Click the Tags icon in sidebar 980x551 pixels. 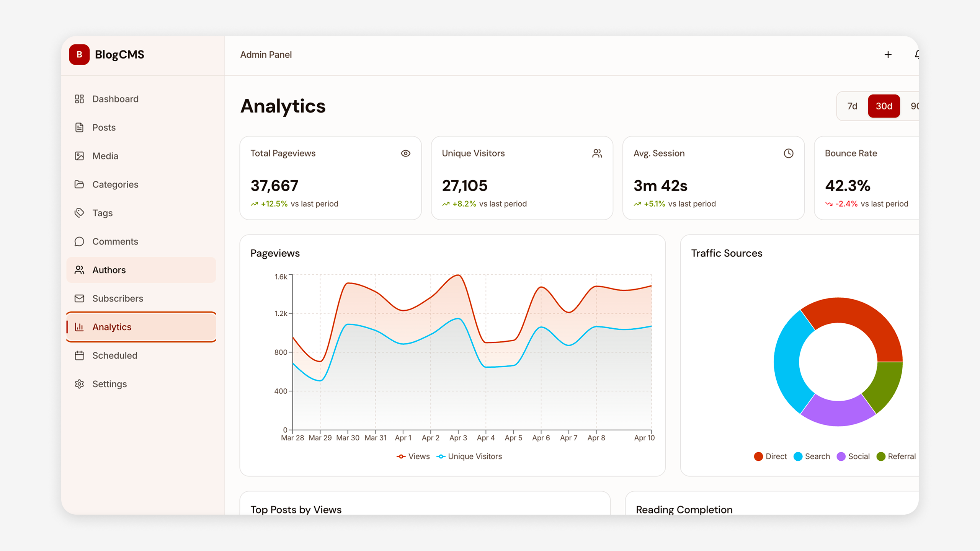pos(79,213)
